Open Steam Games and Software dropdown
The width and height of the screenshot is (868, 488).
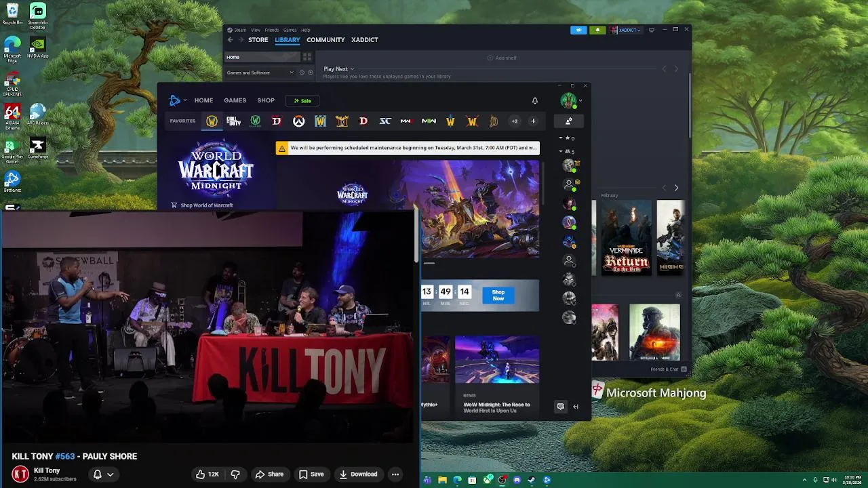coord(260,73)
